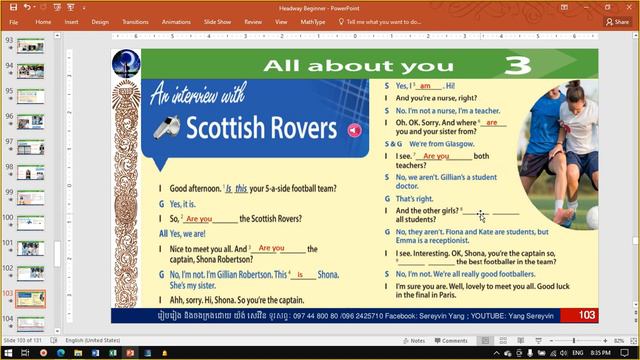Select slide 104 thumbnail
640x360 pixels.
(31, 324)
